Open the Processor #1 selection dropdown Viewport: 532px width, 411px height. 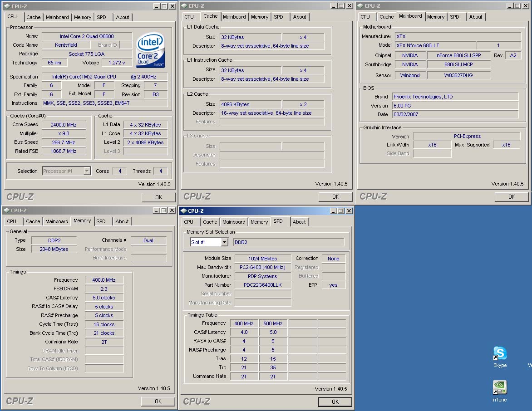(87, 171)
